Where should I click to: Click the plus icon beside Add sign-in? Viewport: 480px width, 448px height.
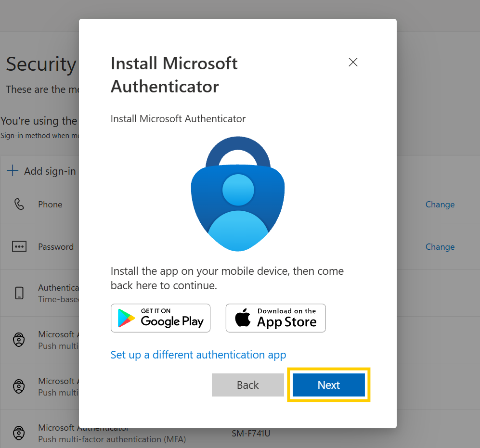coord(13,170)
